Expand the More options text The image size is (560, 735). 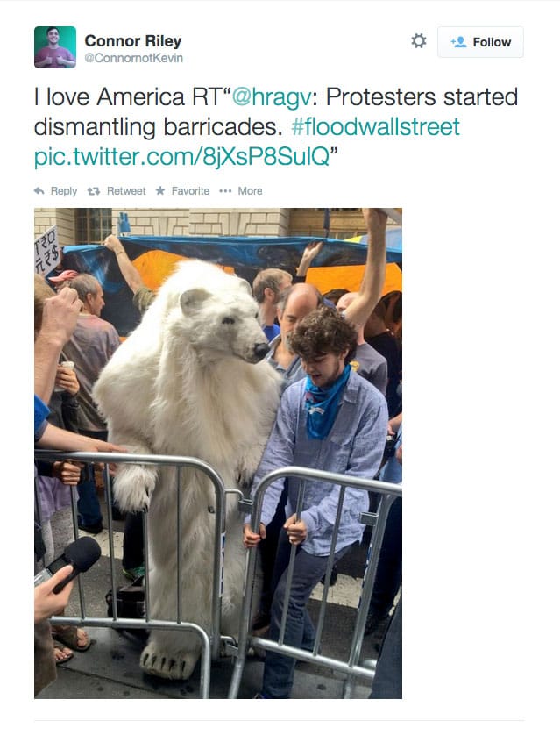pyautogui.click(x=250, y=191)
